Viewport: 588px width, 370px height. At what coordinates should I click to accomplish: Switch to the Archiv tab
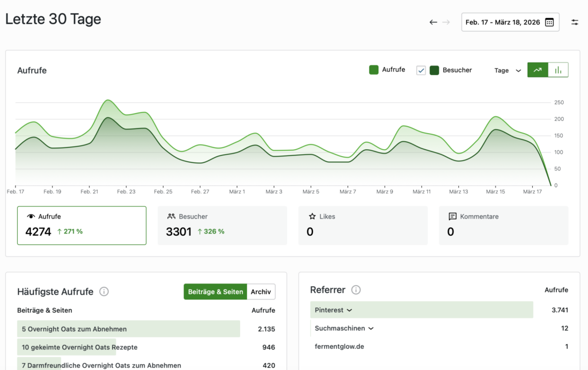coord(261,291)
